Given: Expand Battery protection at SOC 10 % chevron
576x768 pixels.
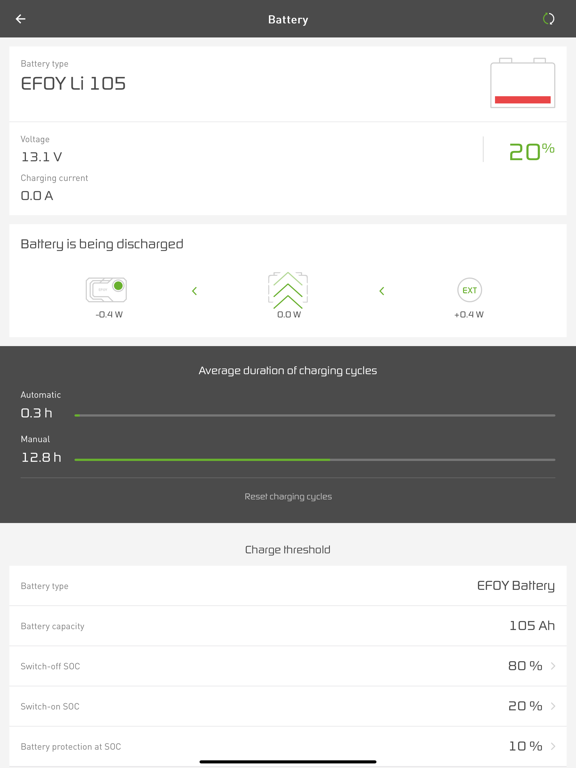Looking at the screenshot, I should click(553, 746).
